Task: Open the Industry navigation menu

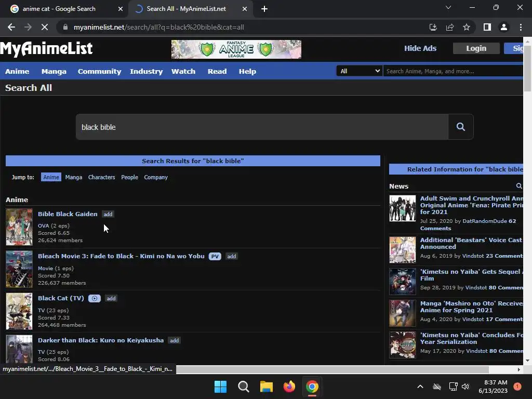Action: tap(146, 71)
